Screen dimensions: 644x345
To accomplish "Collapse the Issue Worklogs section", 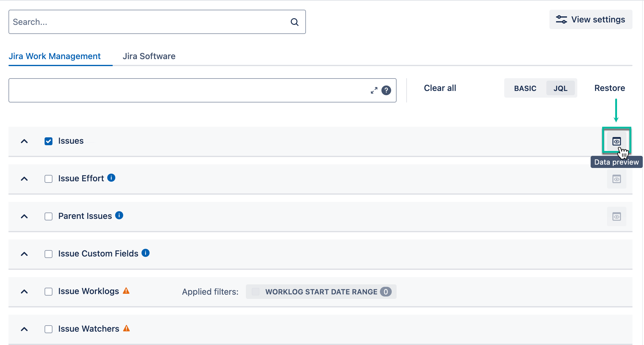I will tap(24, 292).
